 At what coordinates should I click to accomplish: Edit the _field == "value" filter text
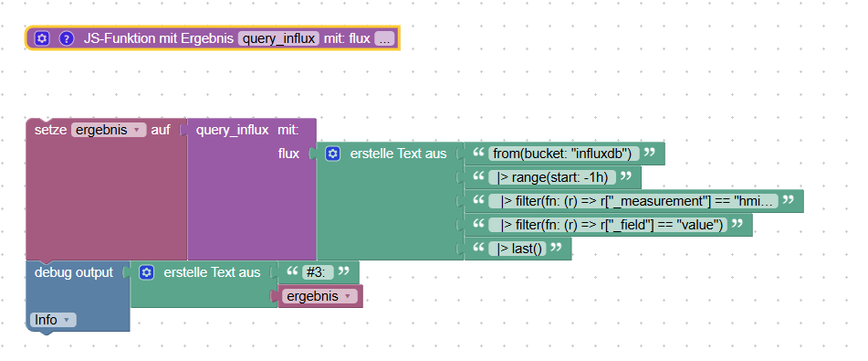click(x=608, y=225)
